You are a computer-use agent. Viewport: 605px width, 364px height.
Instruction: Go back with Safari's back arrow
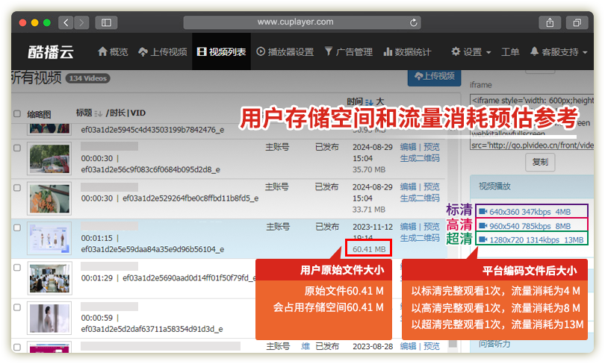point(64,22)
